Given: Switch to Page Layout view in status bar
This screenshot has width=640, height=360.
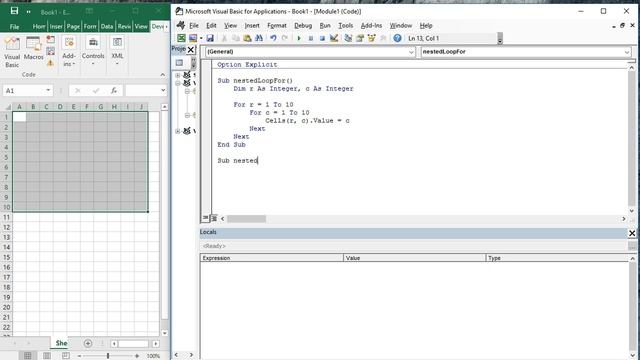Looking at the screenshot, I should [x=47, y=356].
